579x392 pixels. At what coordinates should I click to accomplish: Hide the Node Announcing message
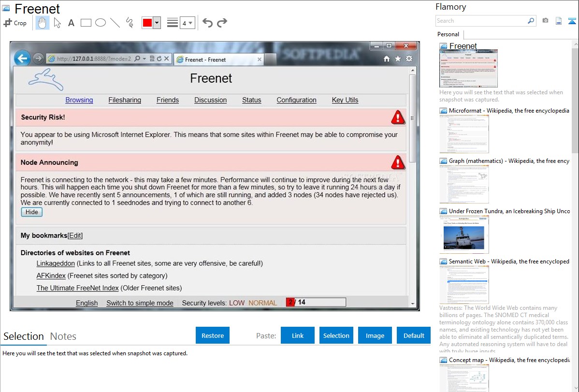point(32,212)
